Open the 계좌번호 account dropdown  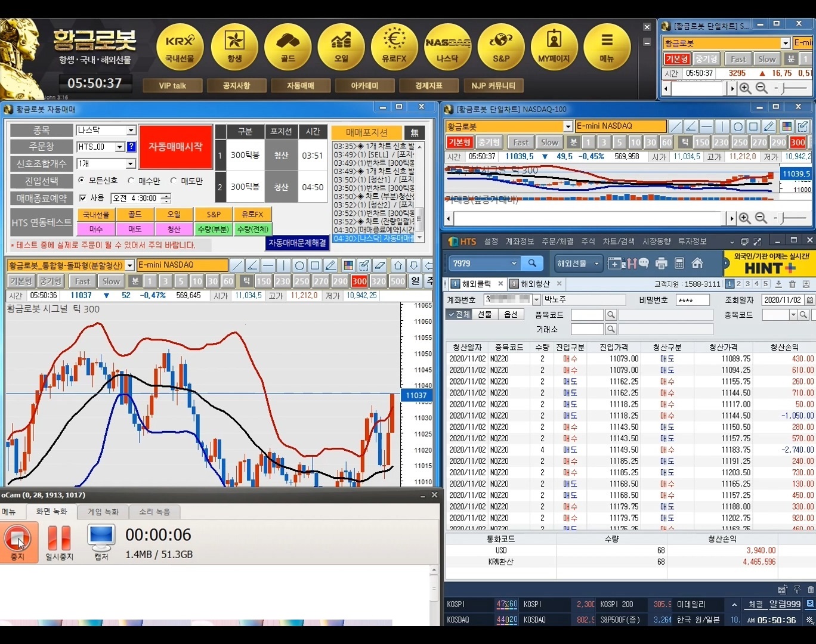(x=536, y=300)
